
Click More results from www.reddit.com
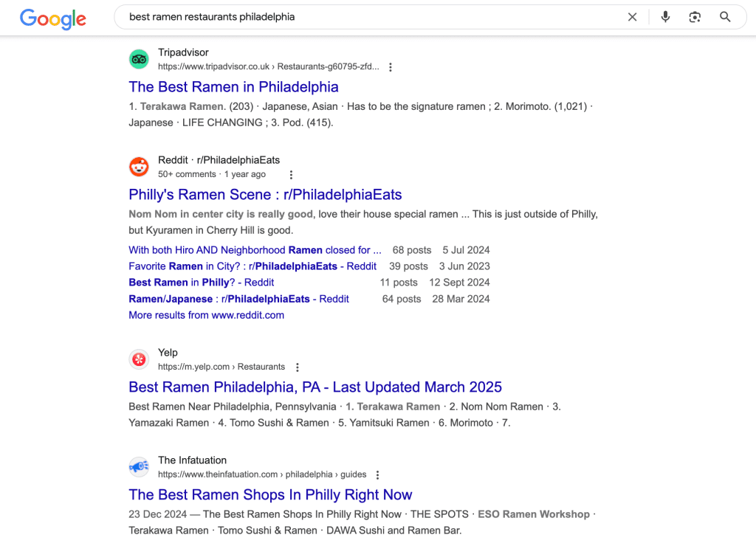(x=207, y=315)
